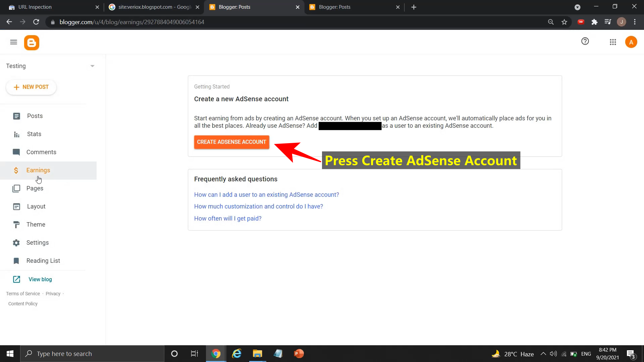Screen dimensions: 644x362
Task: Open the Chrome three-dot menu
Action: click(635, 22)
